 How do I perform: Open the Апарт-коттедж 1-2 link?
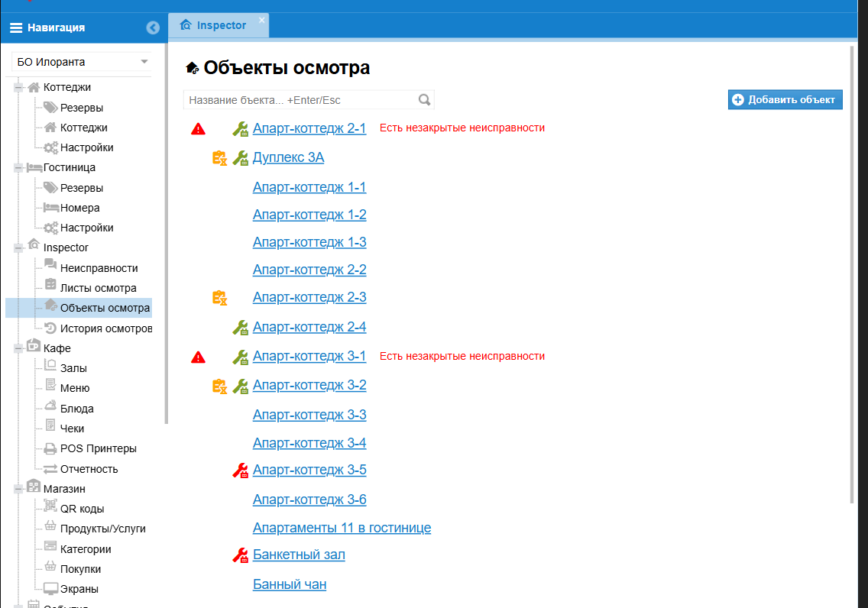[309, 215]
